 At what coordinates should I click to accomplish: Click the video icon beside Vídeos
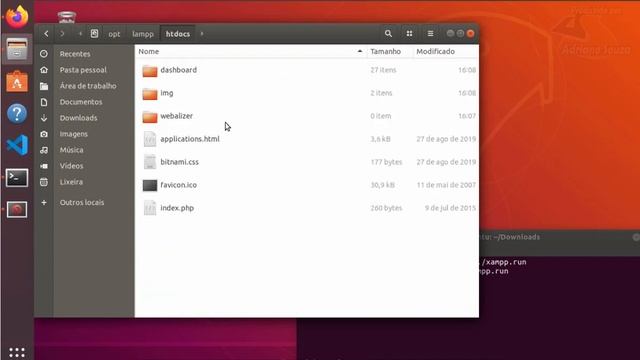click(44, 166)
